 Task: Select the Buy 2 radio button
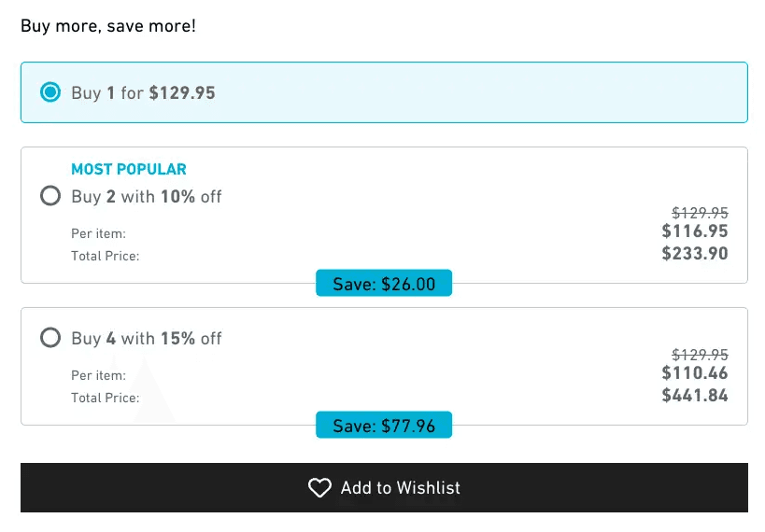[x=50, y=196]
